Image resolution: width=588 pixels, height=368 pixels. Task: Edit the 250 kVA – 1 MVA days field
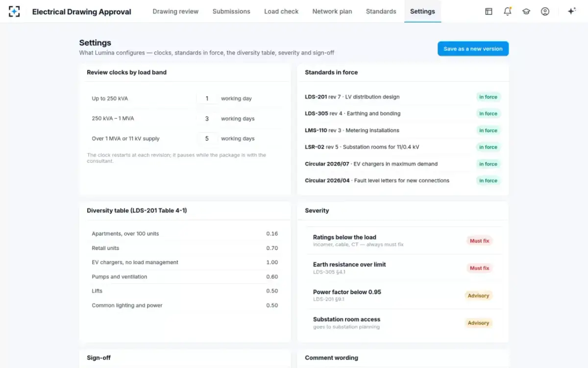(x=207, y=119)
